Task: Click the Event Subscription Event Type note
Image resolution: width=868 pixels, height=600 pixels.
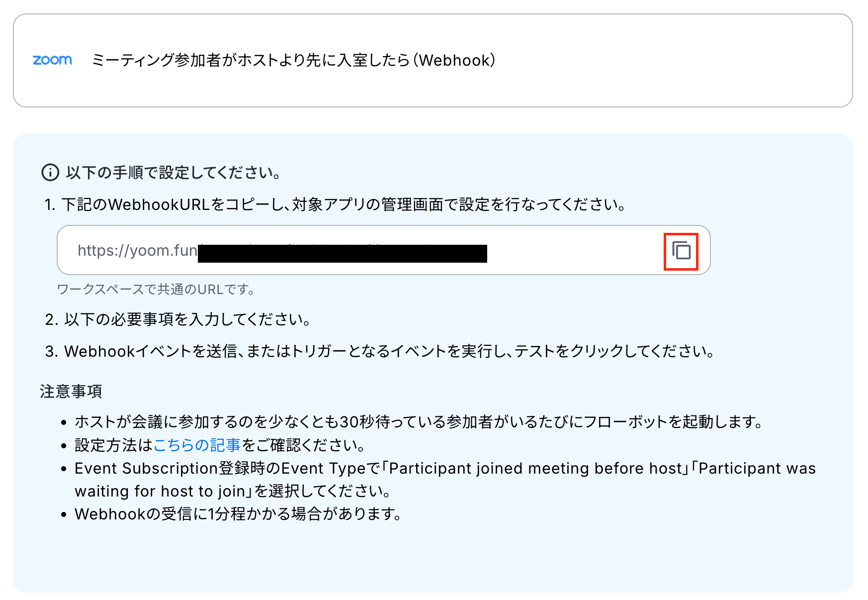Action: tap(445, 480)
